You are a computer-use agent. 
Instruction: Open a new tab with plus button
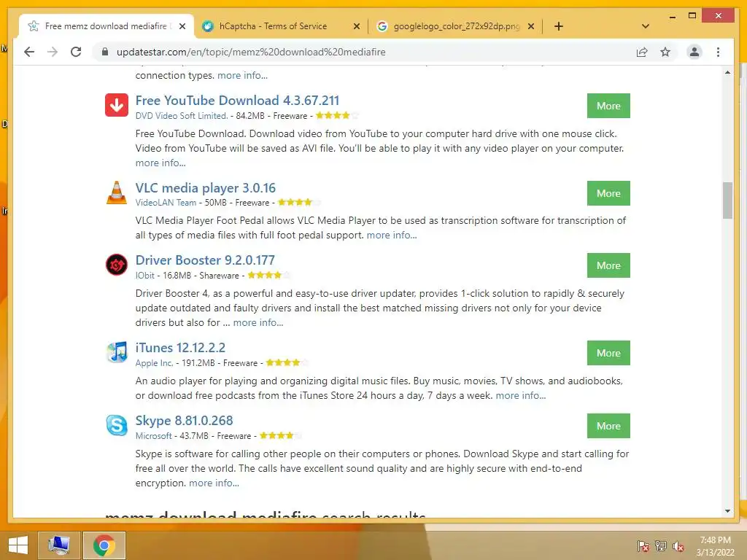tap(559, 26)
